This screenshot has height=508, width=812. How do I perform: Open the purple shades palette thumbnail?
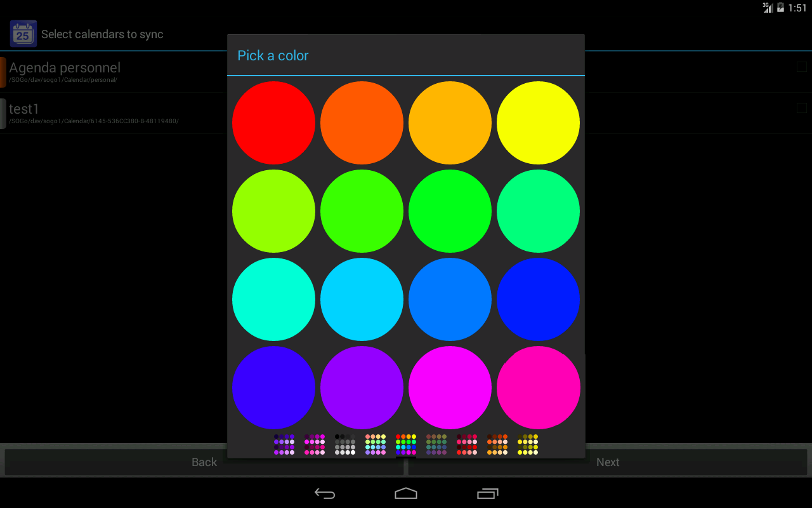tap(284, 444)
